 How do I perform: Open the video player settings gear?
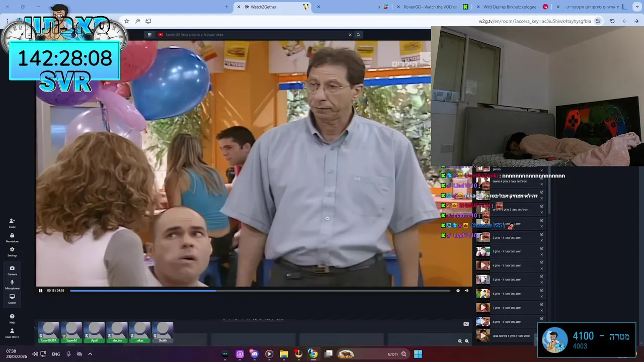point(458,291)
